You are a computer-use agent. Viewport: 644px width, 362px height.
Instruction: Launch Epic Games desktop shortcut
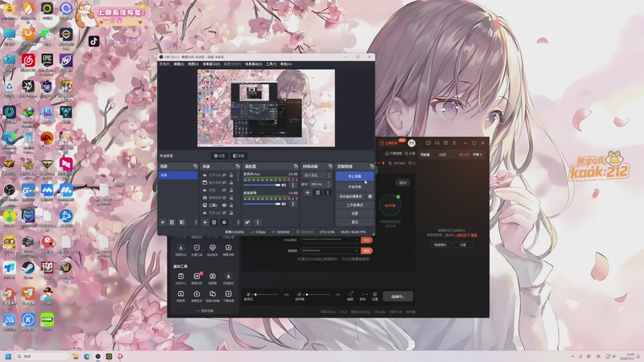pyautogui.click(x=47, y=61)
